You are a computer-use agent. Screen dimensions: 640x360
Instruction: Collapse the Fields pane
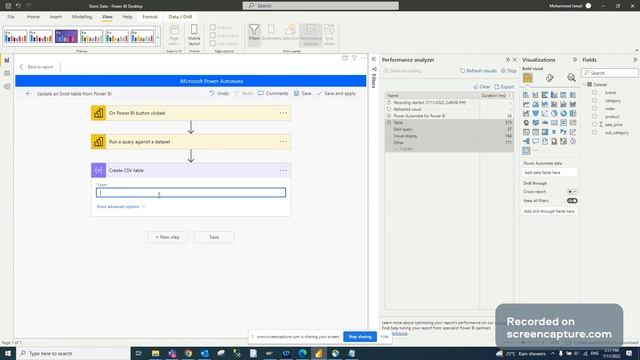635,60
